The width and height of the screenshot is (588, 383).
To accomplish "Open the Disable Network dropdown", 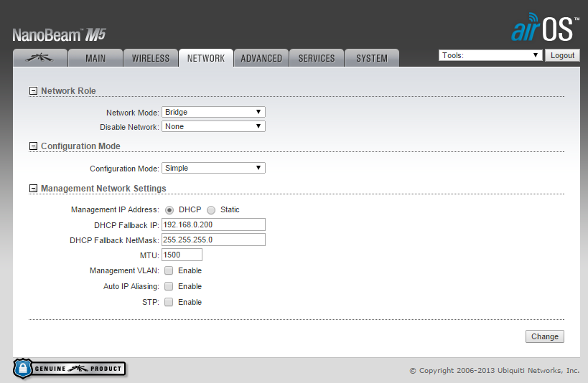I will [213, 126].
